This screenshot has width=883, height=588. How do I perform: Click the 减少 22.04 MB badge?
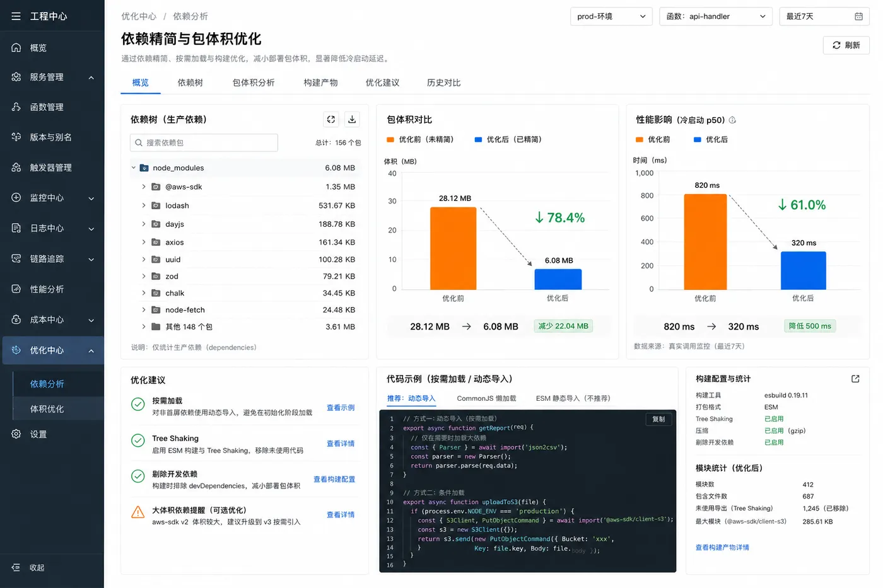pos(563,326)
